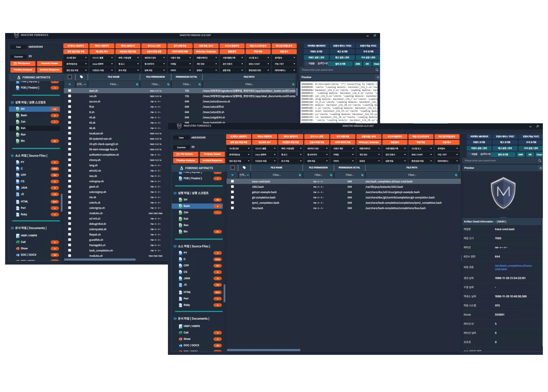Tick the checkbox for trace-cmd.bash

232,181
